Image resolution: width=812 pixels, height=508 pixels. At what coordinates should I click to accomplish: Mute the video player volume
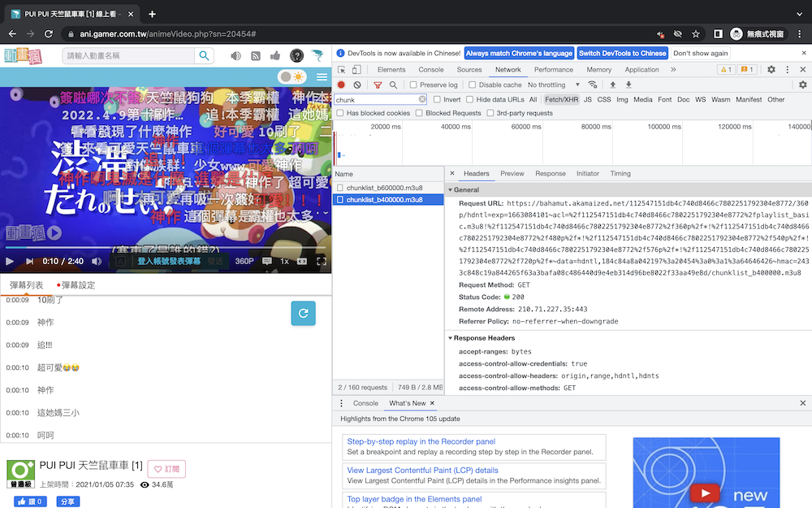pos(97,261)
